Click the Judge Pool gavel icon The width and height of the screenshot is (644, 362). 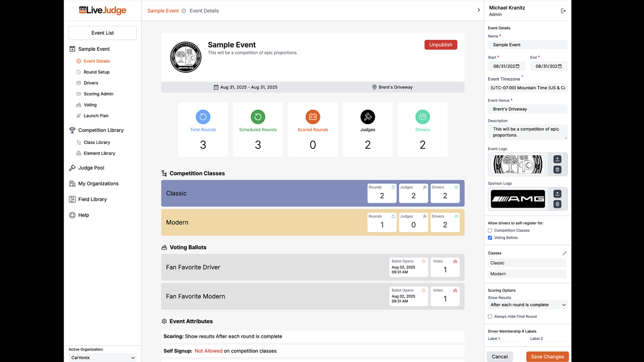tap(72, 168)
